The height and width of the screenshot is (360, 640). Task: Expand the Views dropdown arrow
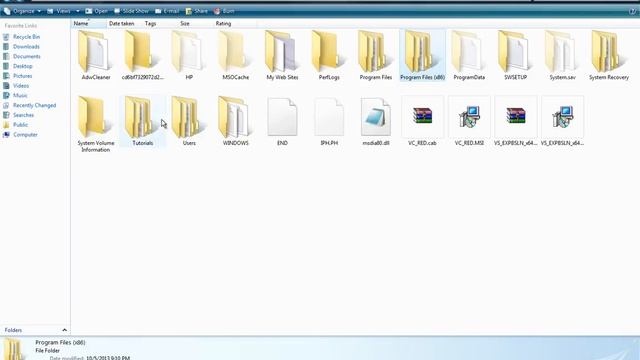pyautogui.click(x=78, y=11)
